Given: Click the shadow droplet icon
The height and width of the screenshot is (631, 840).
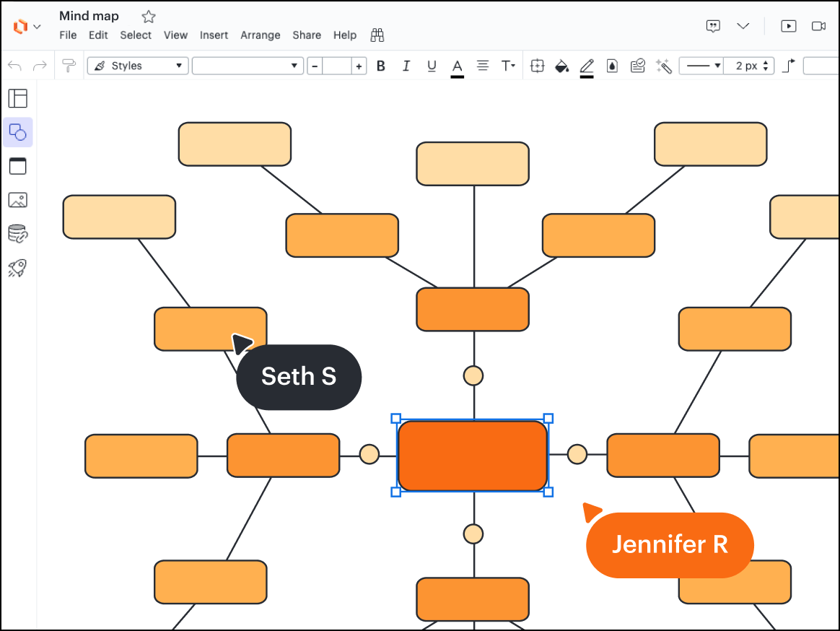Looking at the screenshot, I should (612, 66).
